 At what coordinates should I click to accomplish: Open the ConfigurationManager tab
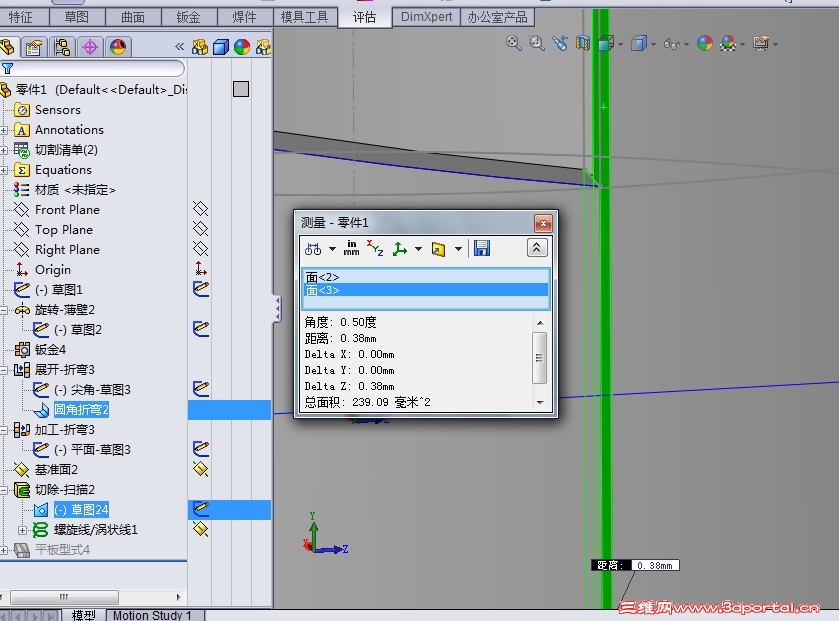click(x=62, y=47)
